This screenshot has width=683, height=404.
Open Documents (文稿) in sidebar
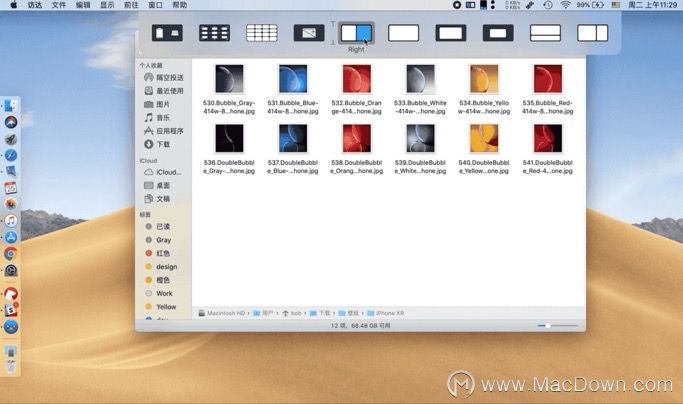point(157,199)
